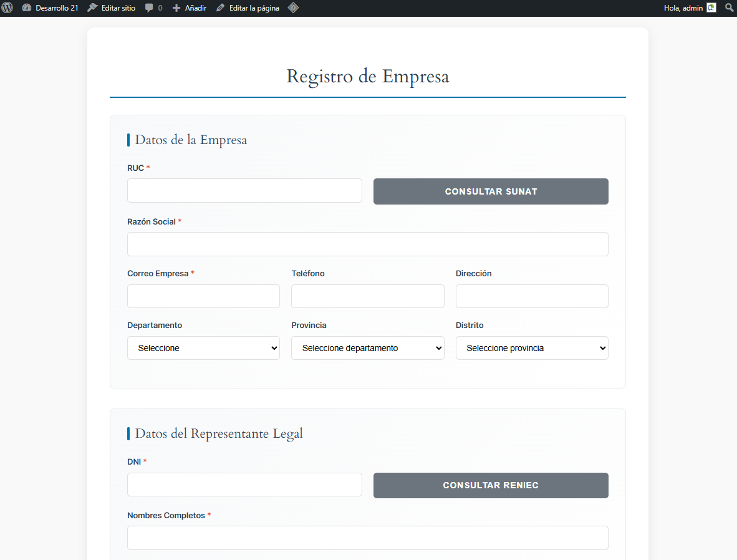The width and height of the screenshot is (737, 560).
Task: Open the Provincia select list
Action: [367, 348]
